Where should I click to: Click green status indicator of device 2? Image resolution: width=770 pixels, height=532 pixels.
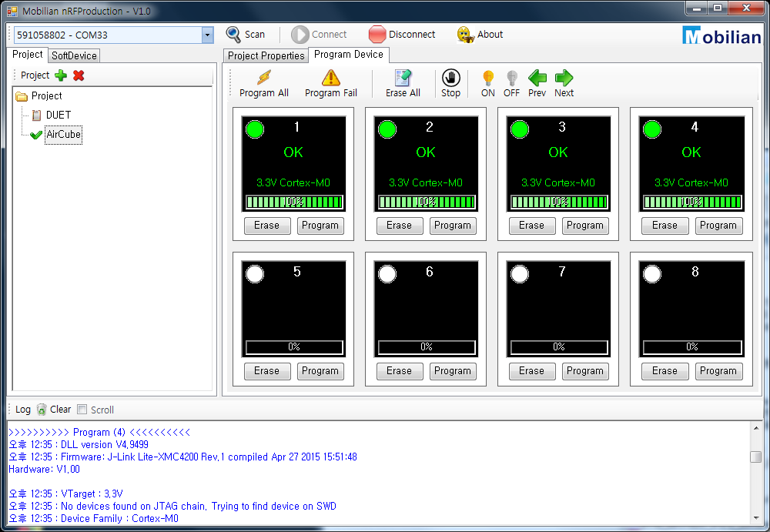point(387,129)
